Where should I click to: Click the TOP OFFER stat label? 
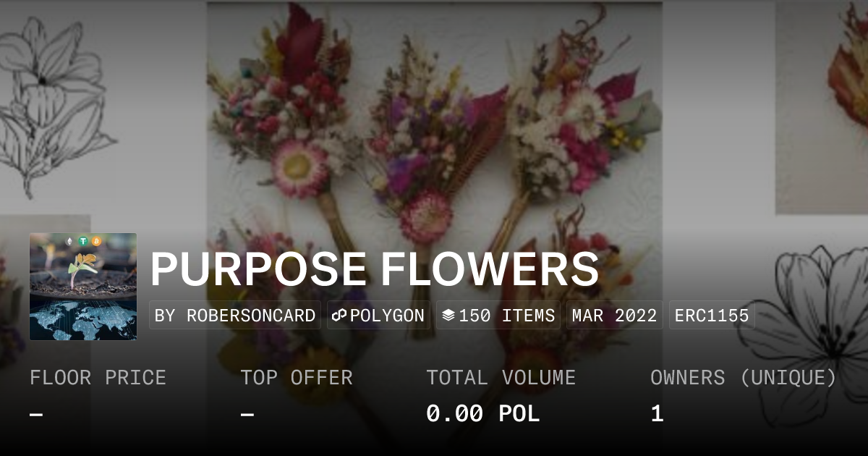click(297, 378)
